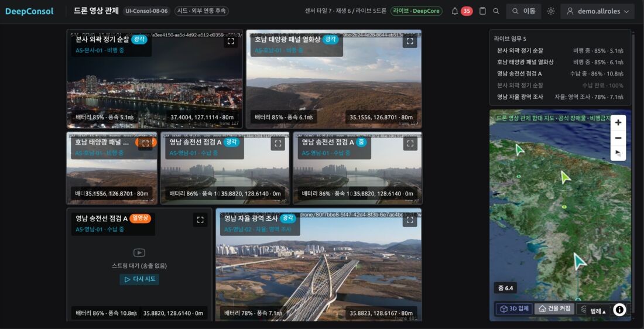Toggle the 3D 입체 map view
Screen dimensions: 644x329
point(515,309)
